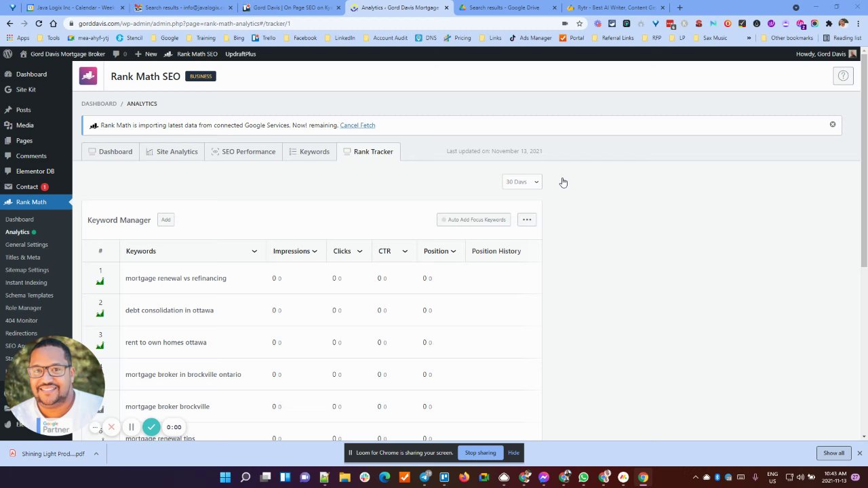Go to the Posts menu pushpin icon
This screenshot has height=488, width=868.
click(7, 110)
